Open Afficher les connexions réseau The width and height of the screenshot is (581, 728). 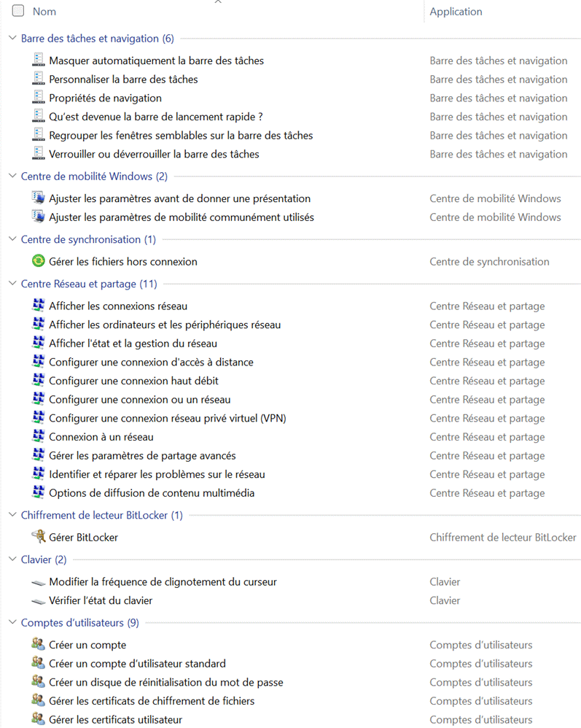click(x=118, y=306)
